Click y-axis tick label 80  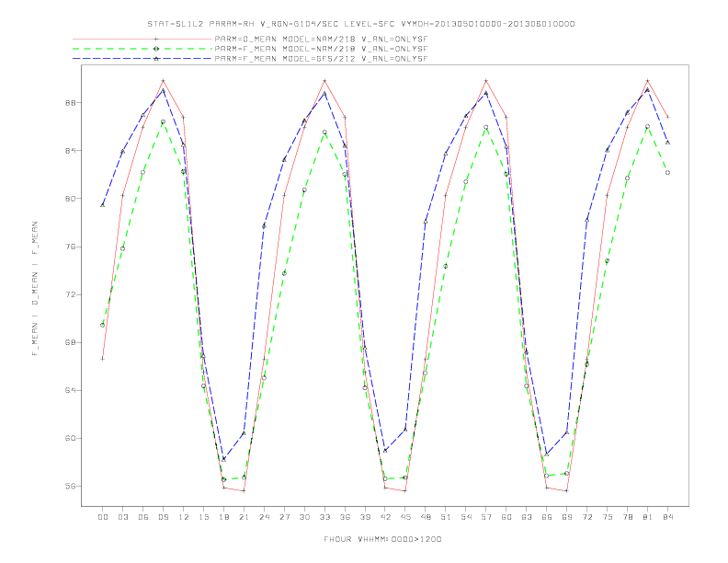pyautogui.click(x=71, y=199)
